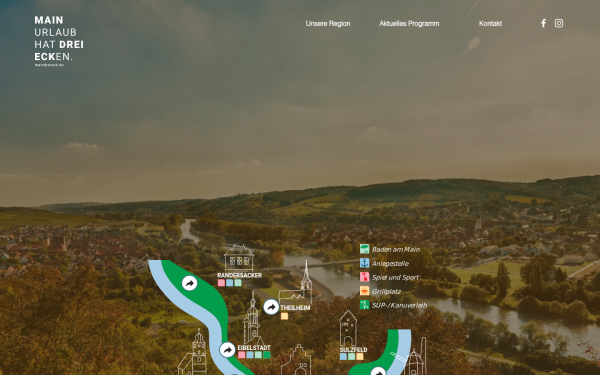Go to the Kontakt page

[491, 23]
